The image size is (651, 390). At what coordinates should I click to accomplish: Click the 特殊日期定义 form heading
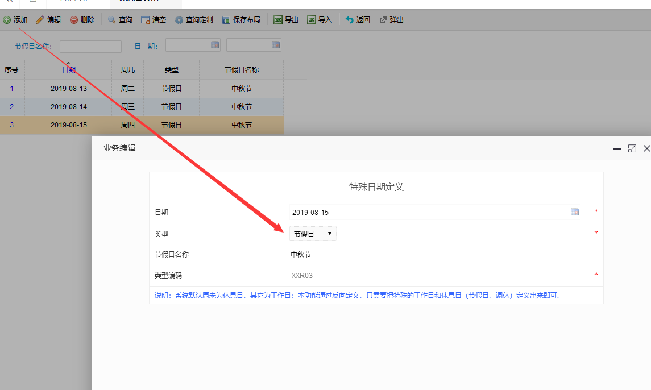click(x=376, y=186)
